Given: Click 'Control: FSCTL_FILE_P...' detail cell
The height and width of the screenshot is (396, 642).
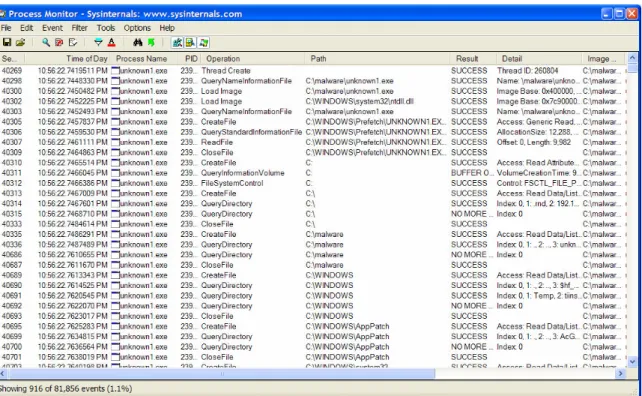Looking at the screenshot, I should 537,183.
